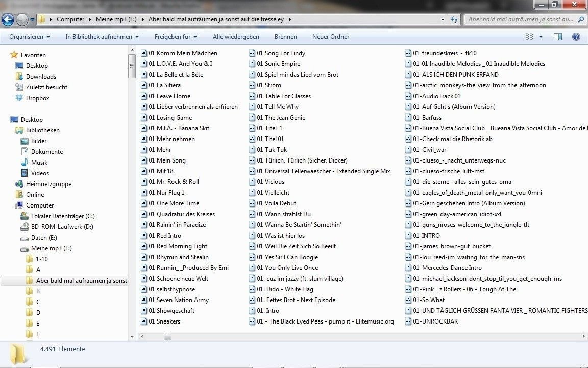Open the Dropbox sidebar entry

(37, 98)
